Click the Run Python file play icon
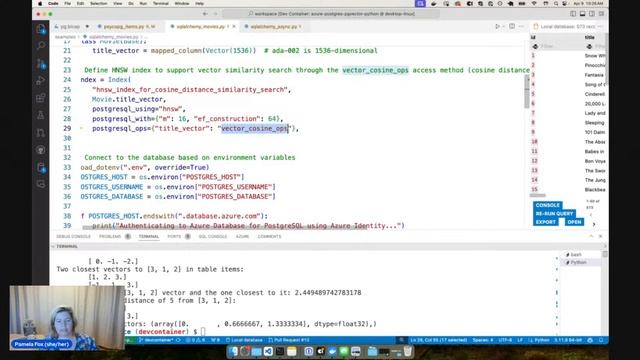Image resolution: width=640 pixels, height=360 pixels. [x=497, y=27]
